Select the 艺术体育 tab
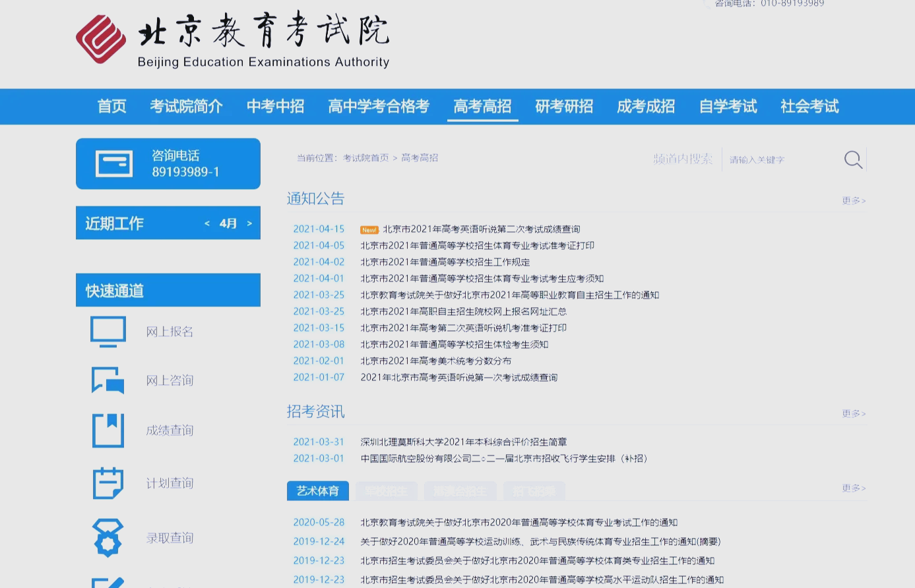This screenshot has height=588, width=915. 318,490
